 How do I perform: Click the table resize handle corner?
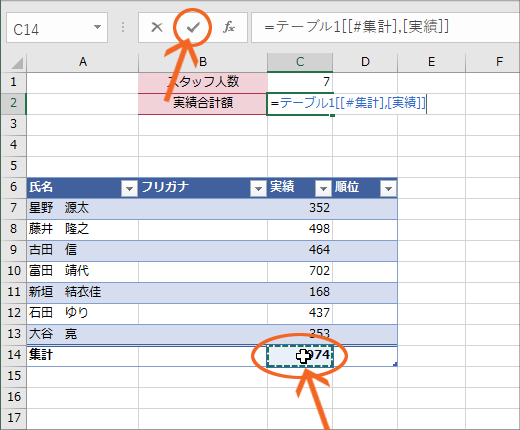click(x=395, y=364)
